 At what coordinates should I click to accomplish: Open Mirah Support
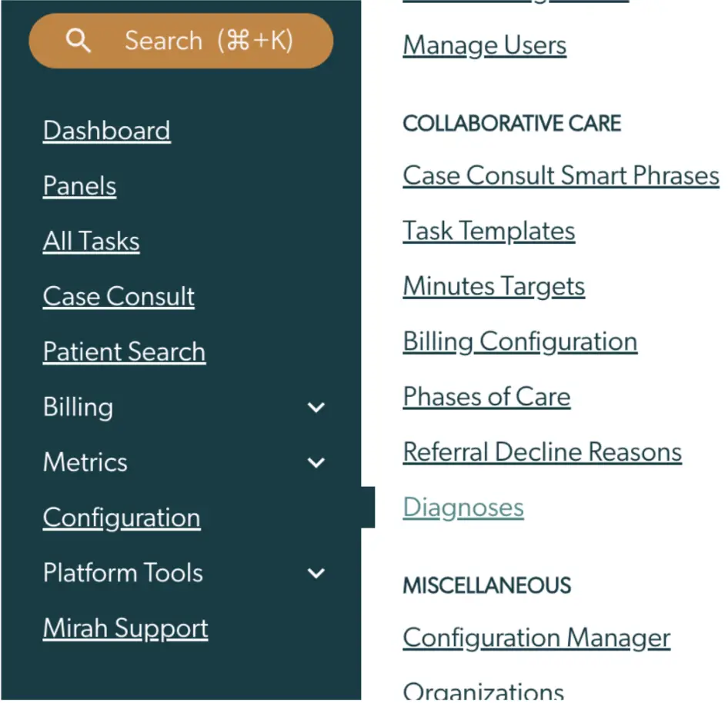(x=125, y=628)
